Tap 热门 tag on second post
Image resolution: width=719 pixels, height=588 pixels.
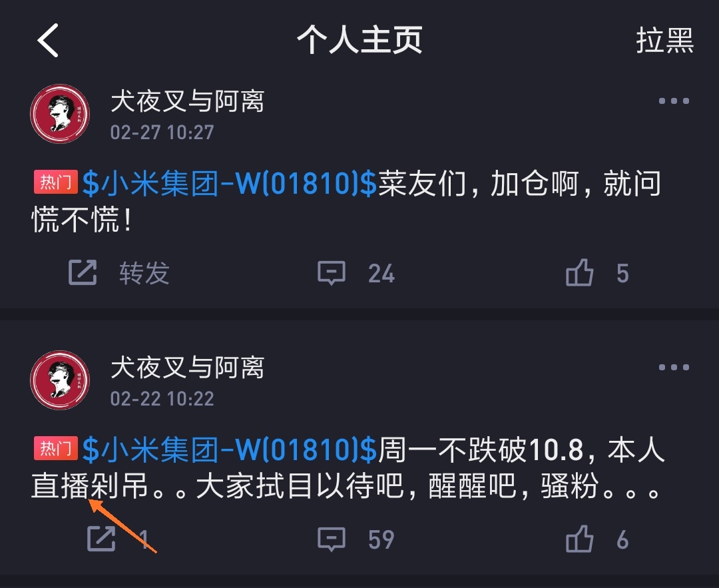(55, 448)
